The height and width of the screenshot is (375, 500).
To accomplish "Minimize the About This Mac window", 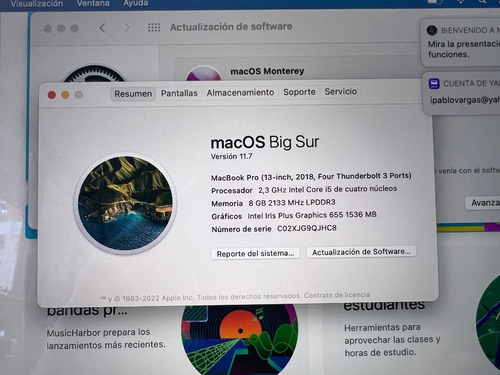I will click(x=65, y=95).
